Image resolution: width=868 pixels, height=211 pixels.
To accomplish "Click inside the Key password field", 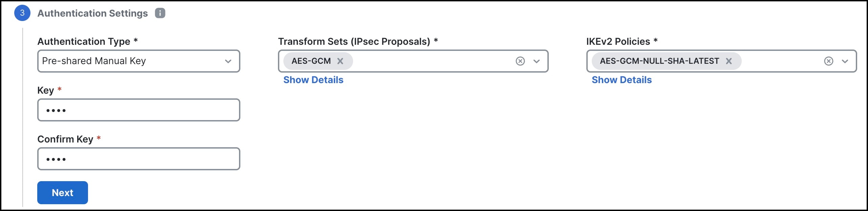I will click(138, 110).
